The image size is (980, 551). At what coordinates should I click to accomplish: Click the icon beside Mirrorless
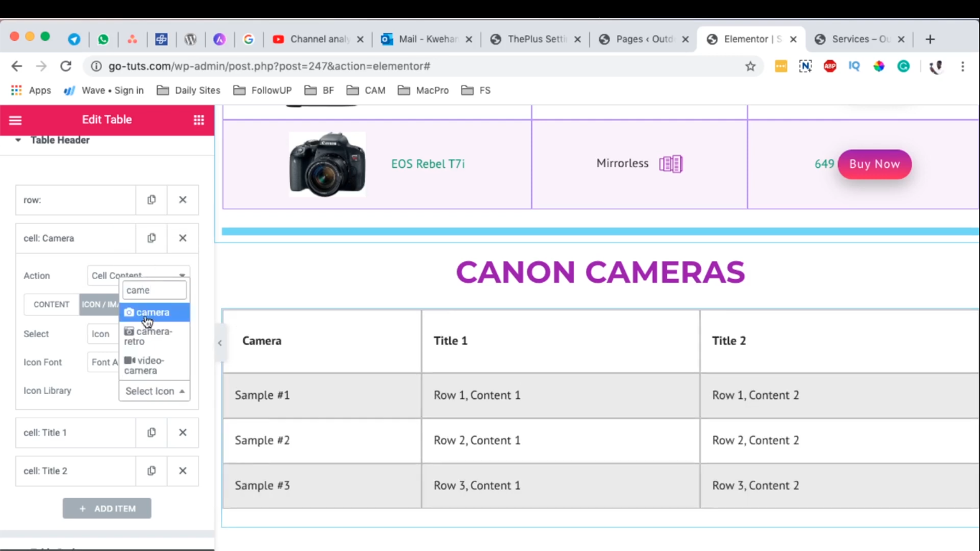[671, 164]
